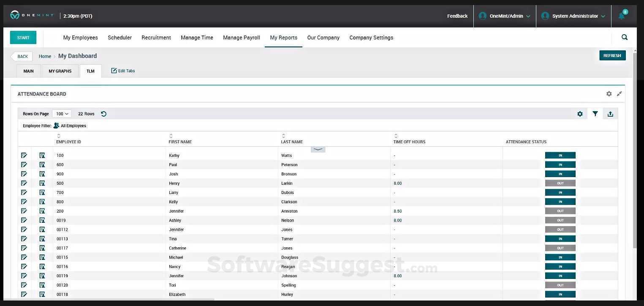
Task: Open employee info icon for Larry Dubois
Action: pos(42,193)
